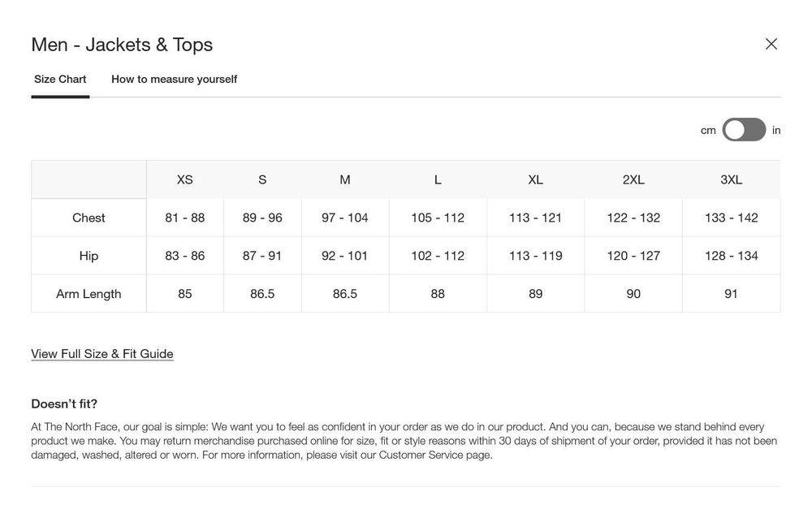Viewport: 812px width, 518px height.
Task: Switch to How to measure yourself tab
Action: 174,79
